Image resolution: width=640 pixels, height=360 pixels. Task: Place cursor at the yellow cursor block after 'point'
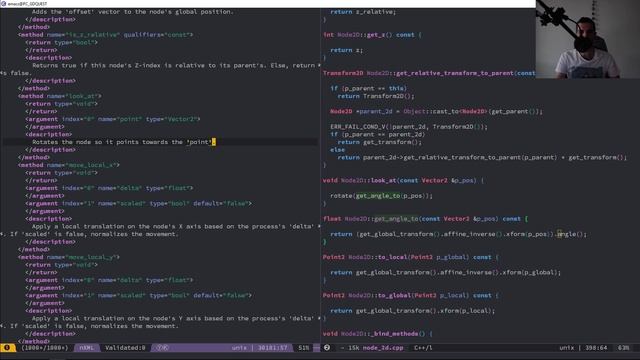tap(213, 142)
